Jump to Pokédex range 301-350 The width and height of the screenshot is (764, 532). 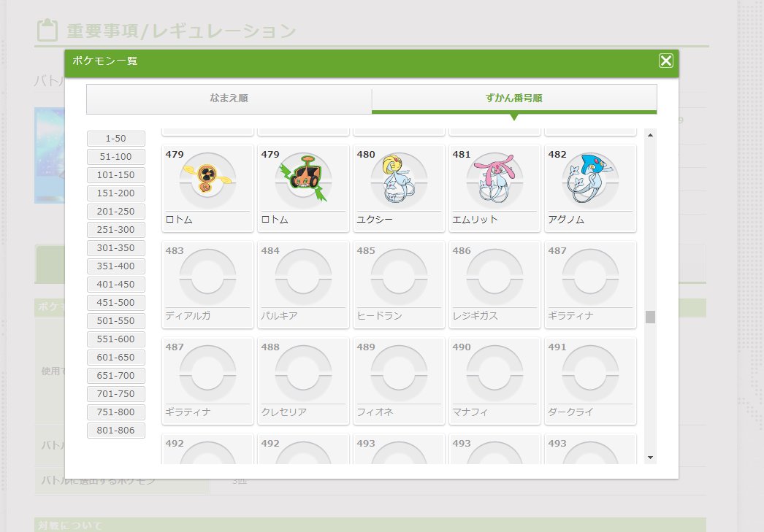(116, 248)
